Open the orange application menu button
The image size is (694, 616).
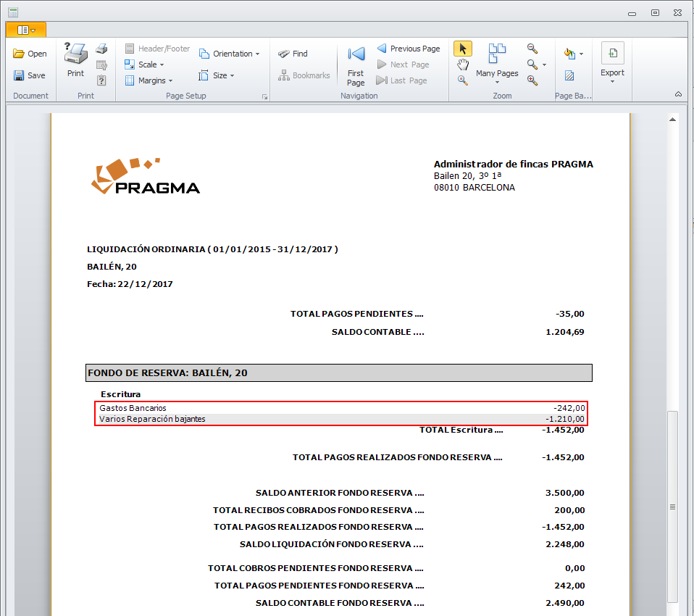(x=25, y=30)
